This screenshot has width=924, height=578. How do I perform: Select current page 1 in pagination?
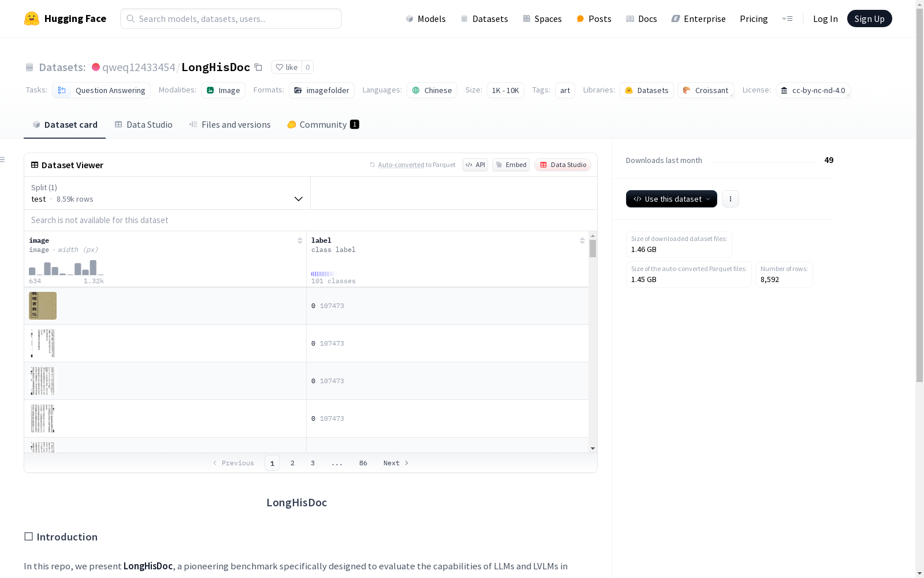click(272, 463)
